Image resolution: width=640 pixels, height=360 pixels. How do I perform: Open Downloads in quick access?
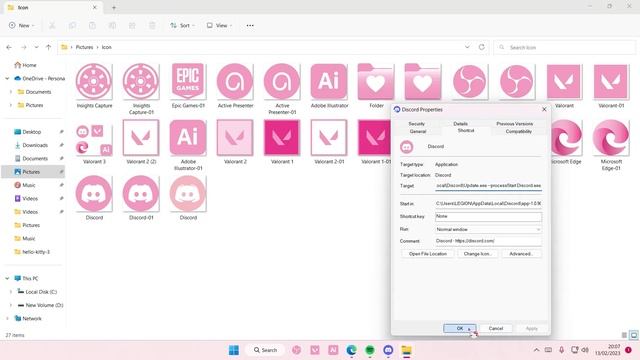point(35,145)
